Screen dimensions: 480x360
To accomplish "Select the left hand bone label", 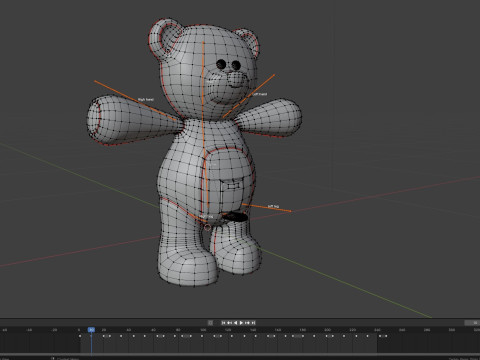I will [x=260, y=94].
